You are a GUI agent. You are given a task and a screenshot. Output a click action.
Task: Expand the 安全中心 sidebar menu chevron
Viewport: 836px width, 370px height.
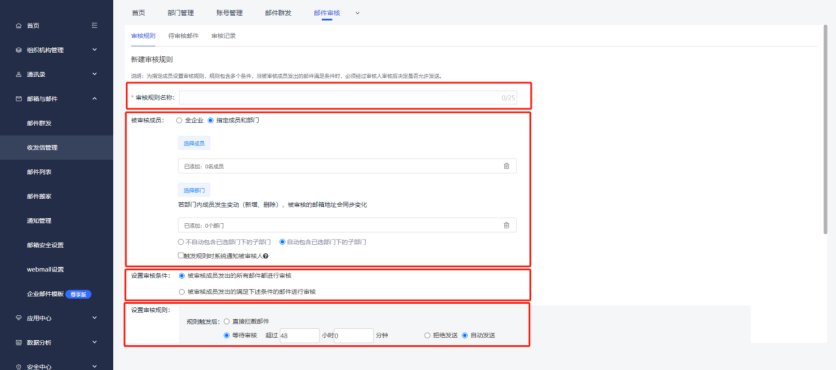pos(94,367)
